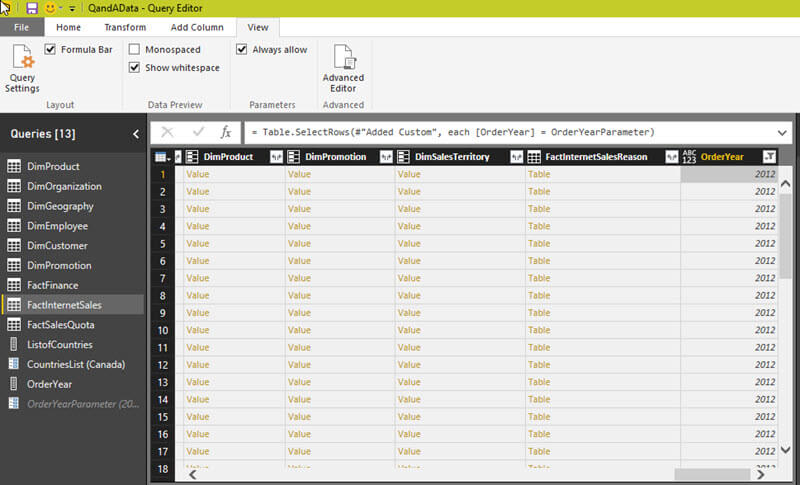Open Value link in row 10 DimPromotion
Screen dimensions: 800x485
point(299,330)
